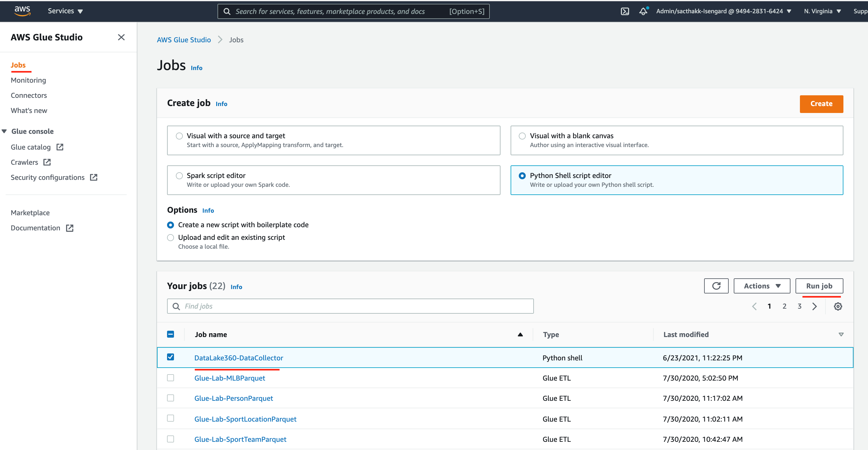
Task: Open the AWS CloudShell terminal icon
Action: 625,11
